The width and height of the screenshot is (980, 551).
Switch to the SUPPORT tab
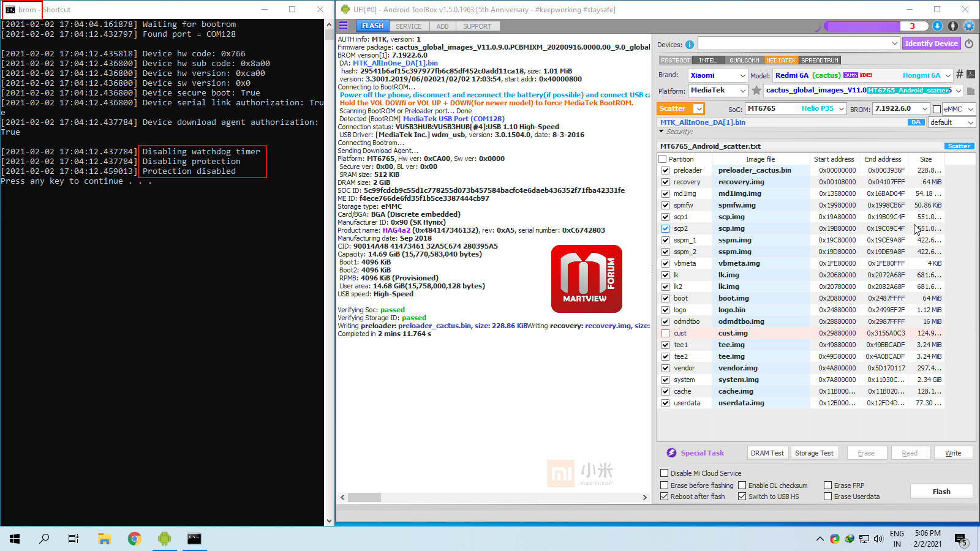pos(477,26)
